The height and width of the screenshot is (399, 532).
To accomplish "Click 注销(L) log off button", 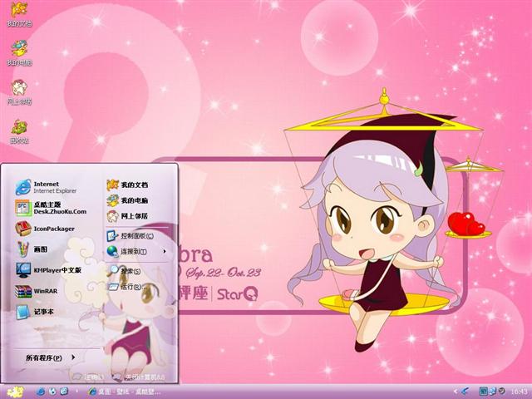I will [89, 377].
